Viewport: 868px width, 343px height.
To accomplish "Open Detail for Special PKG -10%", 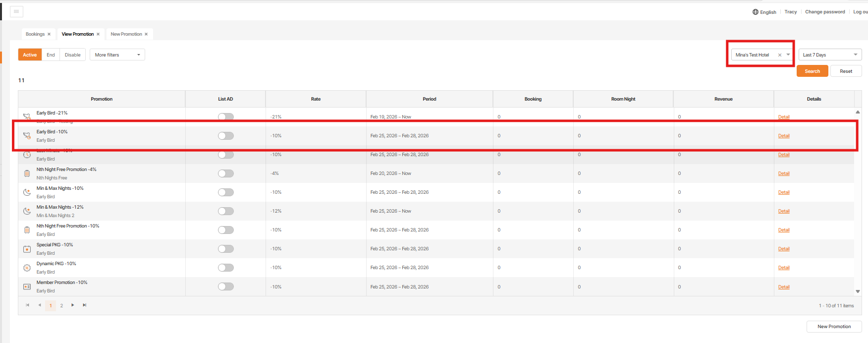I will click(x=784, y=249).
